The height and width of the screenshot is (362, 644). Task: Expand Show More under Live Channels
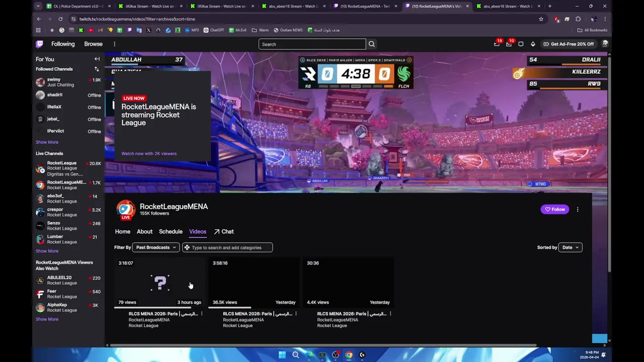(x=47, y=251)
